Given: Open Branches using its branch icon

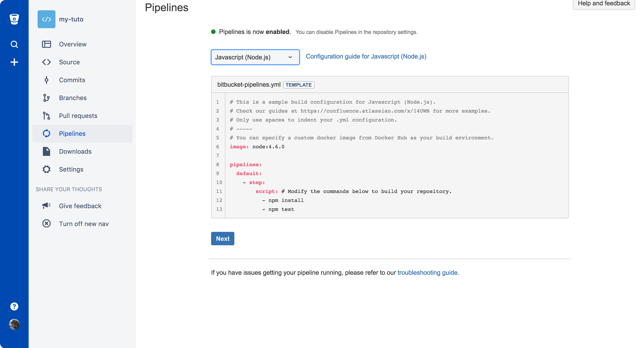Looking at the screenshot, I should tap(47, 98).
